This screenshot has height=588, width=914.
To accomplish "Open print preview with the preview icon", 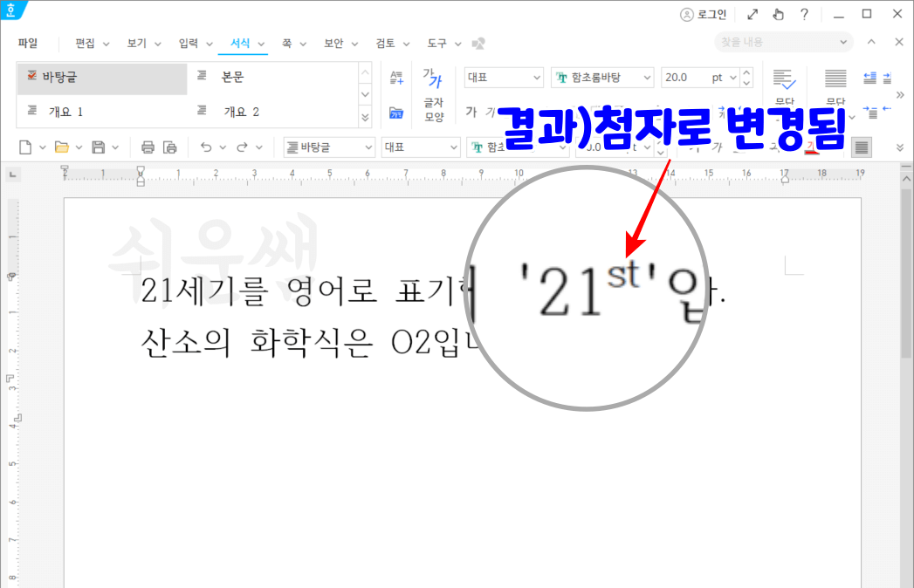I will [171, 147].
